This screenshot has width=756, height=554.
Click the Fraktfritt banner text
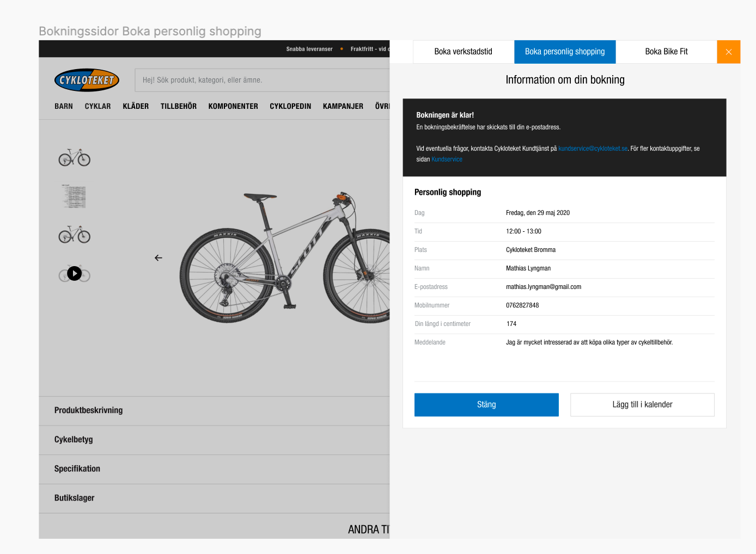point(370,49)
